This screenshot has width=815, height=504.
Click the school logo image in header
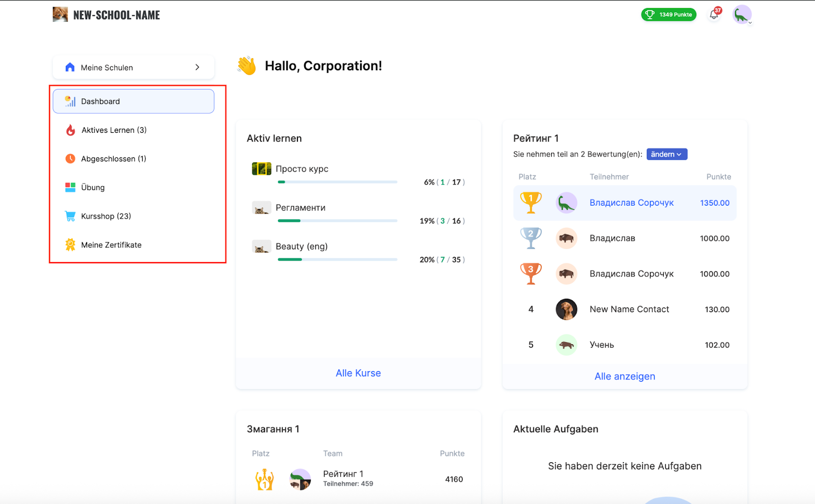(x=60, y=14)
